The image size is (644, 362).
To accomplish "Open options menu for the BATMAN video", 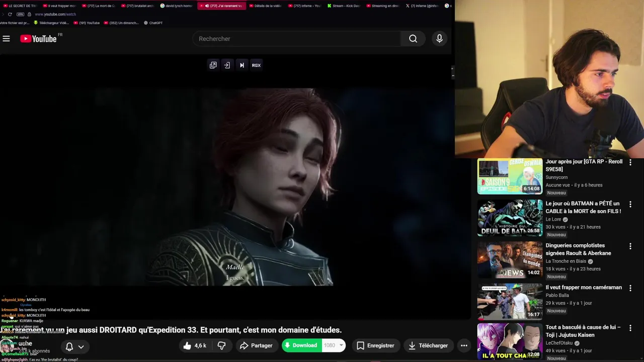I will tap(630, 204).
